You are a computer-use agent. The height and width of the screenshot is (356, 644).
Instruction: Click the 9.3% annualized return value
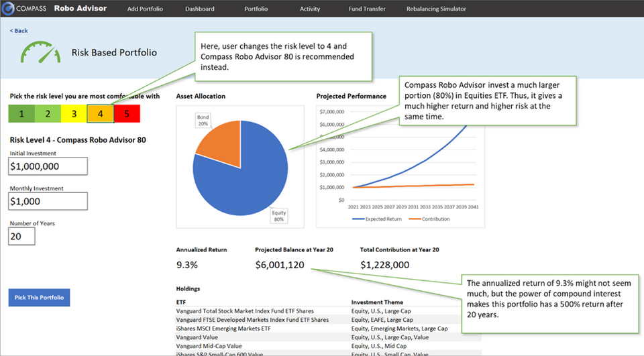click(187, 265)
